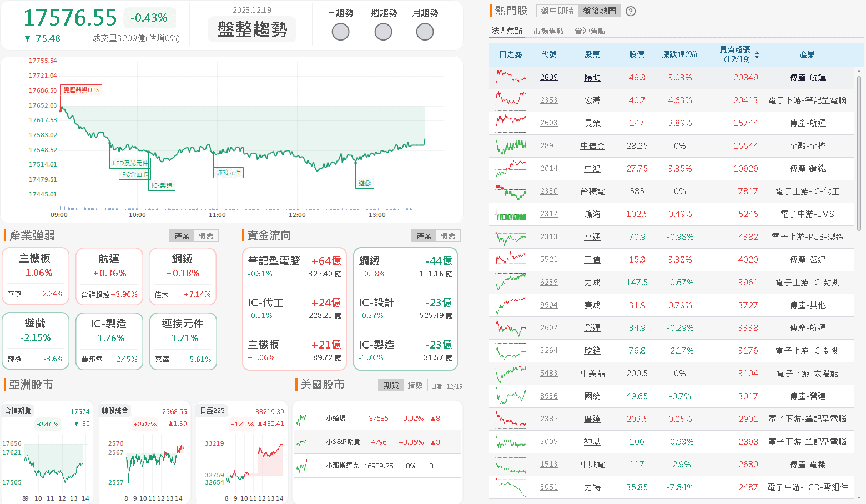Select 概念 toggle in 產業強弱 section
Screen dimensions: 866x504
click(x=206, y=236)
